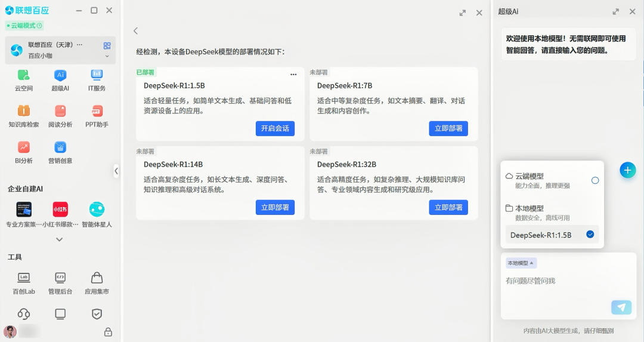Launch the BI分析 tool

(x=23, y=147)
